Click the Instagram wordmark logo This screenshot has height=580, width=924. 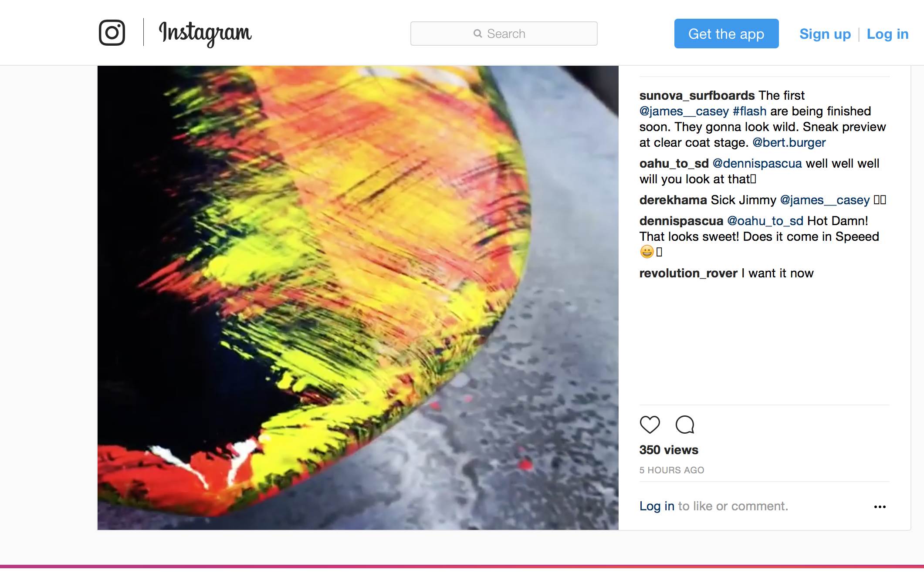[205, 34]
